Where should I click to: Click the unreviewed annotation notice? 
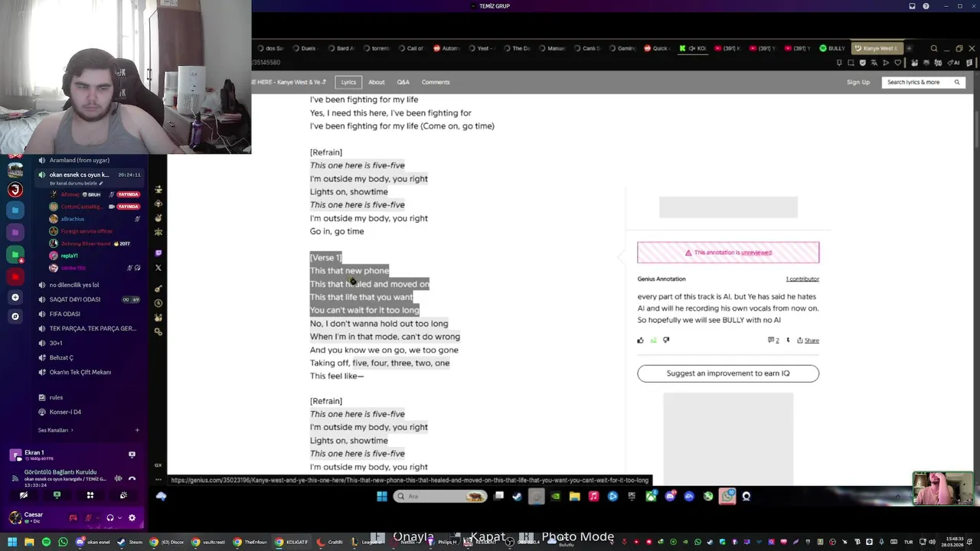point(728,253)
